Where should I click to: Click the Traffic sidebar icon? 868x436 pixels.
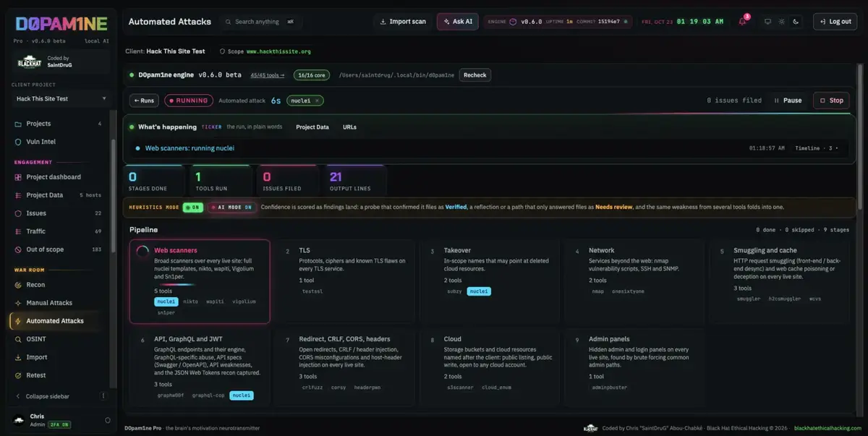(19, 231)
